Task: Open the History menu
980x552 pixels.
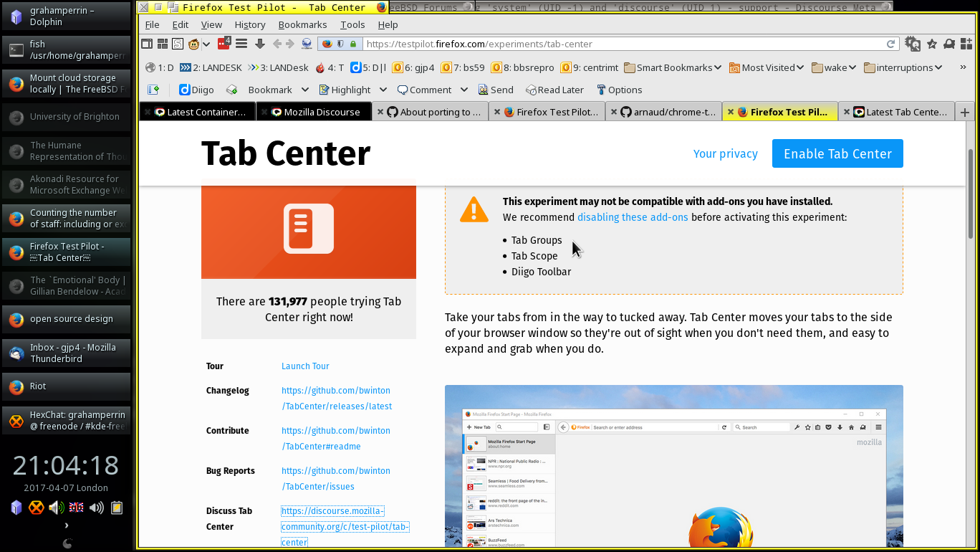Action: click(250, 24)
